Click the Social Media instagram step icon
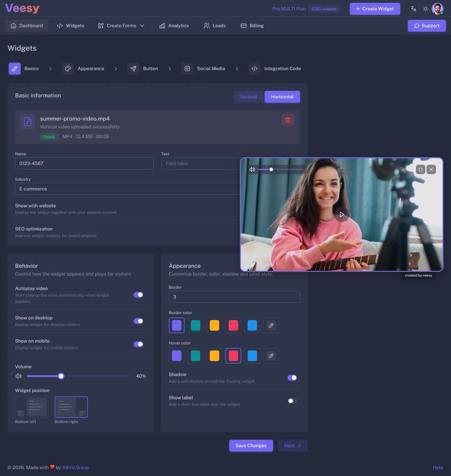Viewport: 451px width, 476px height. (x=187, y=69)
